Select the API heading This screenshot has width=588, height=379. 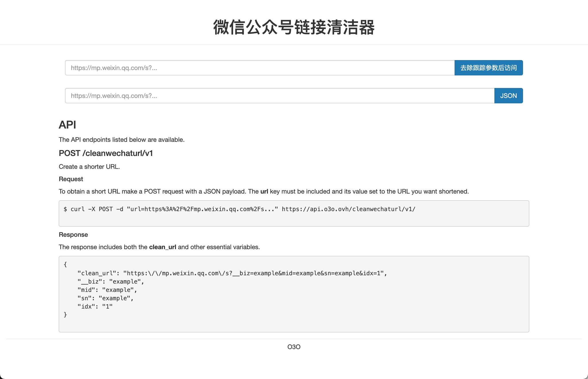[67, 125]
